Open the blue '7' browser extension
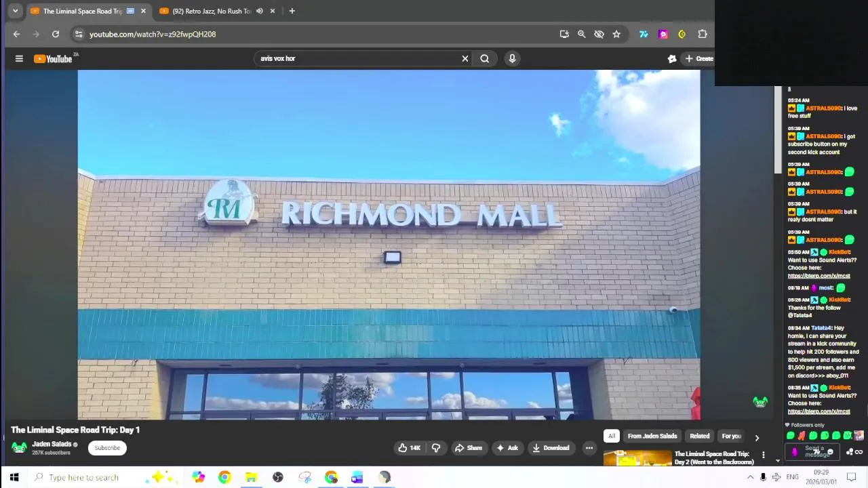The width and height of the screenshot is (868, 488). click(x=644, y=35)
